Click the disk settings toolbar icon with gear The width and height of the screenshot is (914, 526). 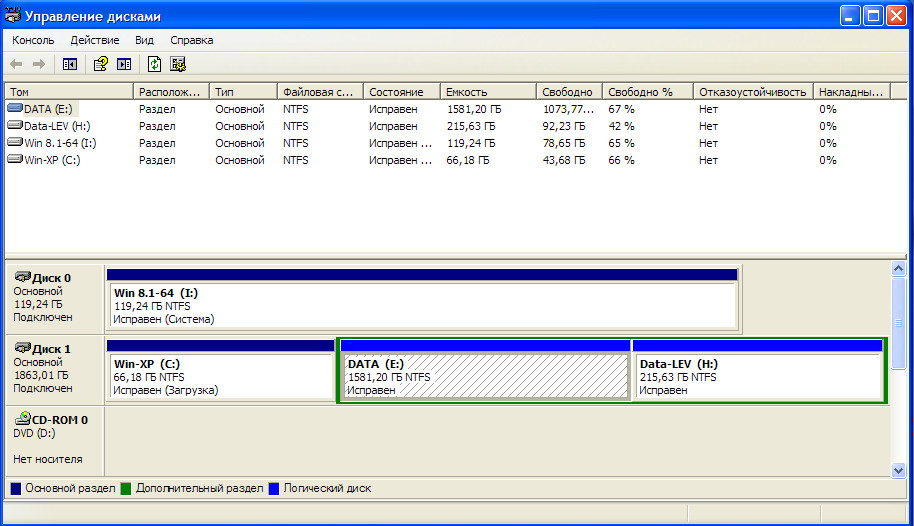point(178,64)
